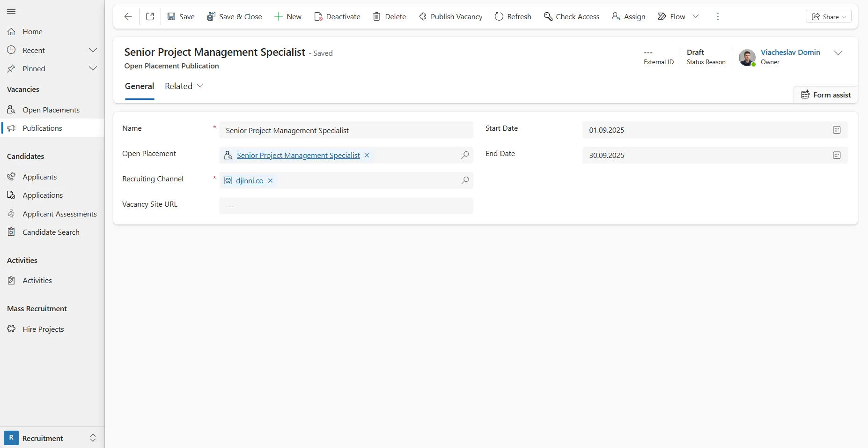Open record in new window icon
The width and height of the screenshot is (868, 448).
click(x=150, y=16)
